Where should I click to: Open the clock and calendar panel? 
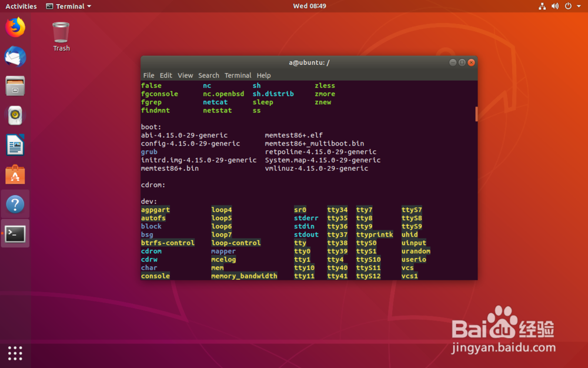click(309, 6)
